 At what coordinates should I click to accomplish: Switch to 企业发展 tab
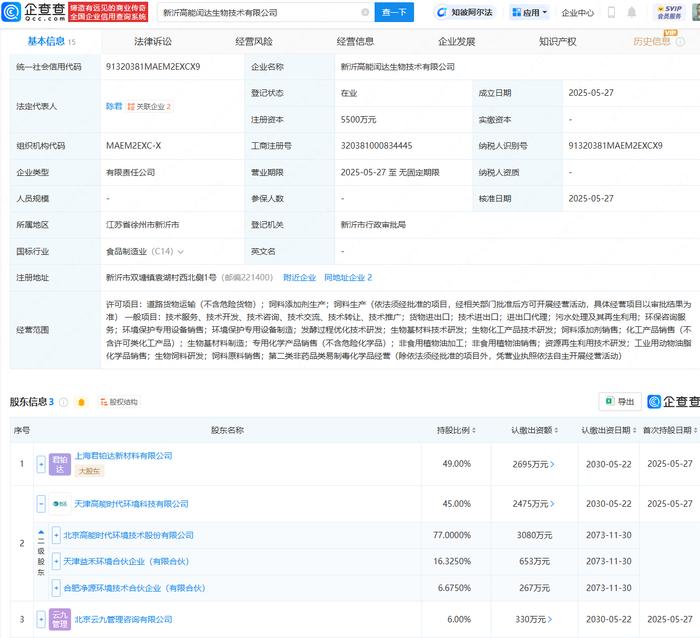click(456, 42)
